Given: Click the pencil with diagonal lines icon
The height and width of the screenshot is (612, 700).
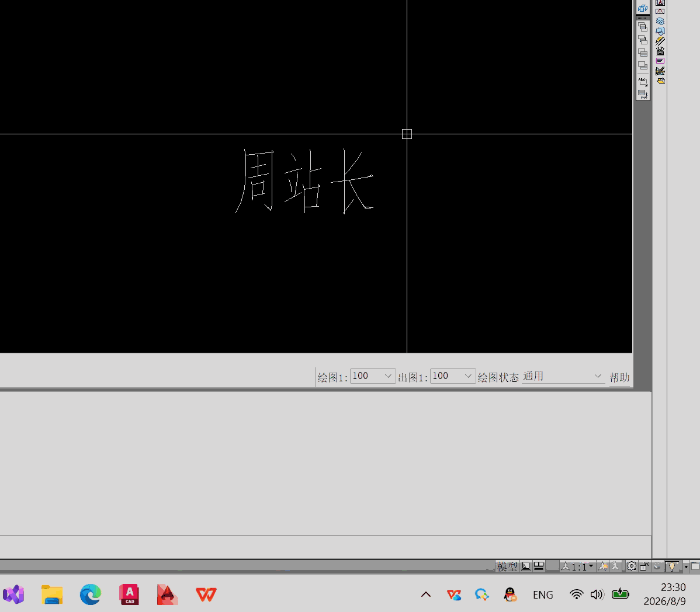Looking at the screenshot, I should click(660, 41).
